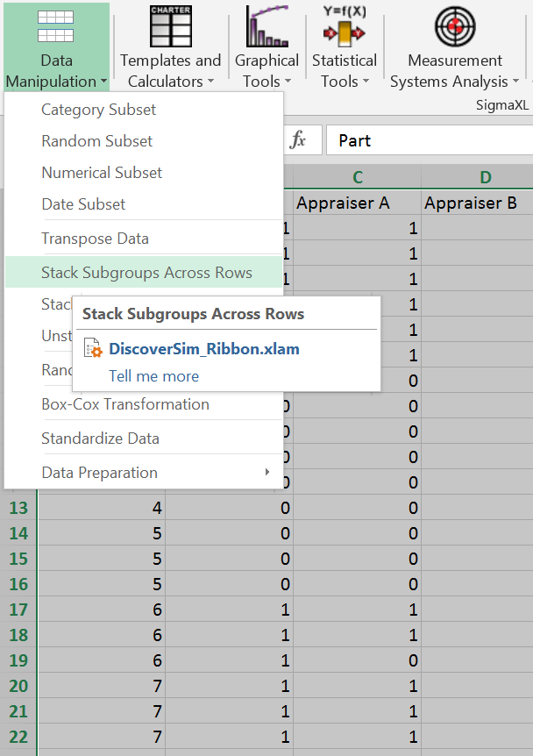Open the Tell me more link
The height and width of the screenshot is (756, 533).
tap(153, 376)
